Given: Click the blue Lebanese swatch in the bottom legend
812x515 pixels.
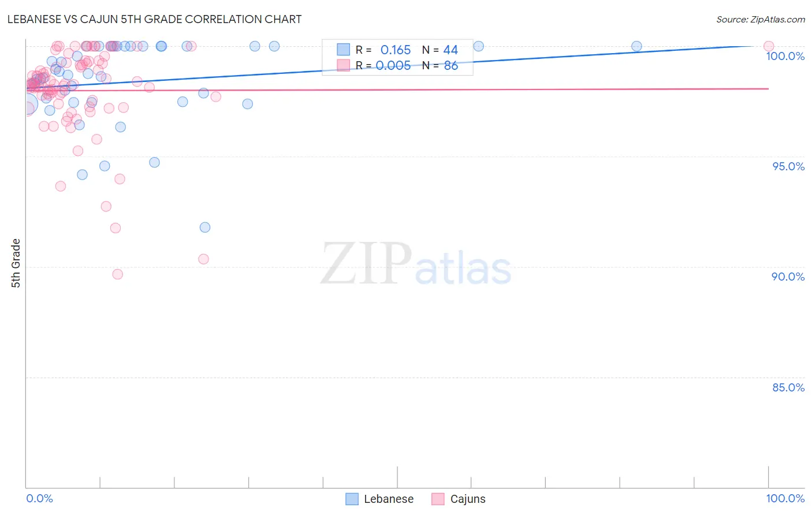Looking at the screenshot, I should click(x=352, y=499).
